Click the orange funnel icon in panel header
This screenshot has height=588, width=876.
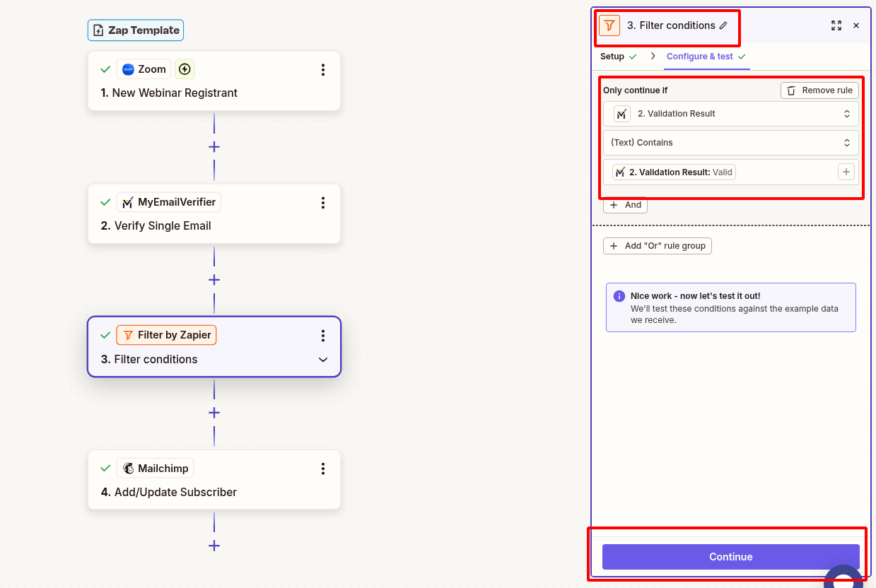609,25
